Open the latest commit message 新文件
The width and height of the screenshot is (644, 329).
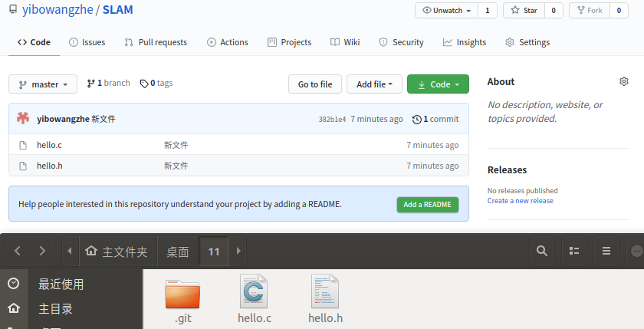(103, 119)
